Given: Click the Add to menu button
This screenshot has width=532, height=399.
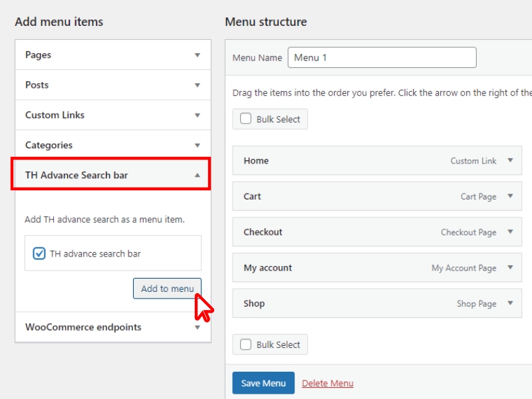Looking at the screenshot, I should [168, 289].
